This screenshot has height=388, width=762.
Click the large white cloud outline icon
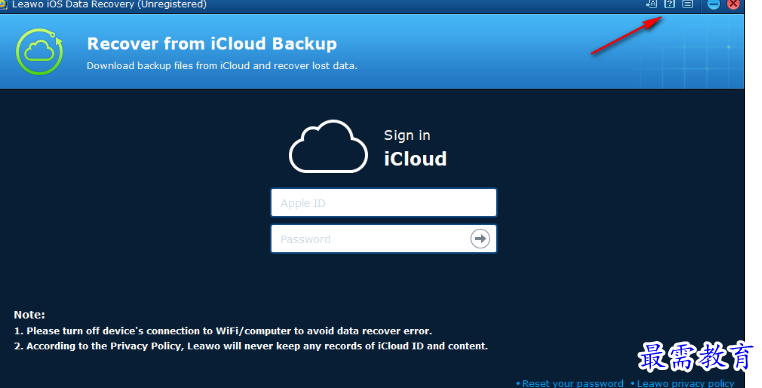329,146
